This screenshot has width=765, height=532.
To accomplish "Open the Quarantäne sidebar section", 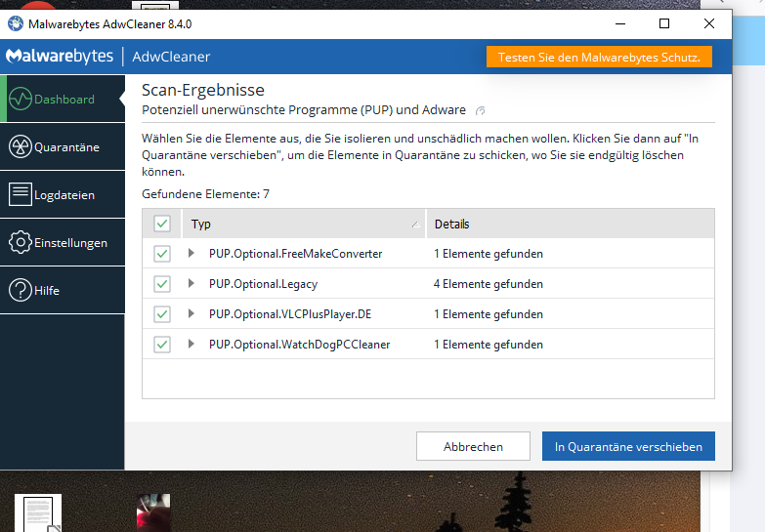I will [63, 146].
